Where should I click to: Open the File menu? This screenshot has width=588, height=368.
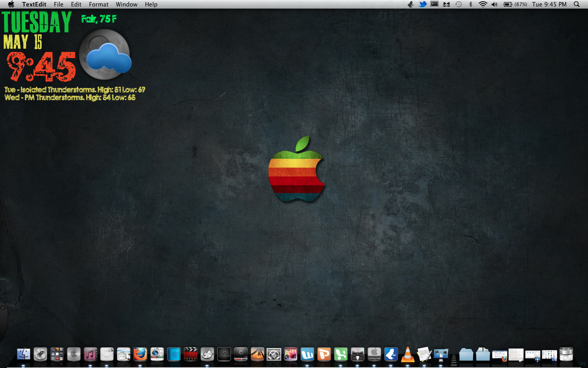(x=58, y=4)
